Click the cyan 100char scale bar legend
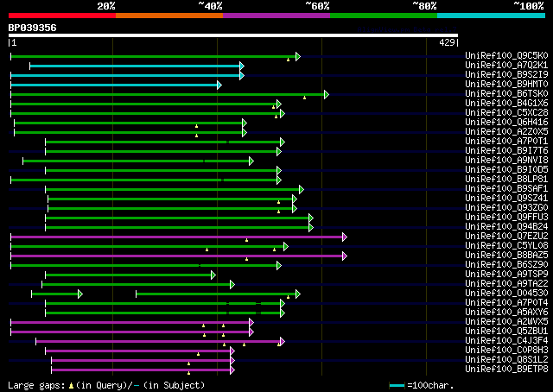The image size is (553, 392). coord(397,385)
